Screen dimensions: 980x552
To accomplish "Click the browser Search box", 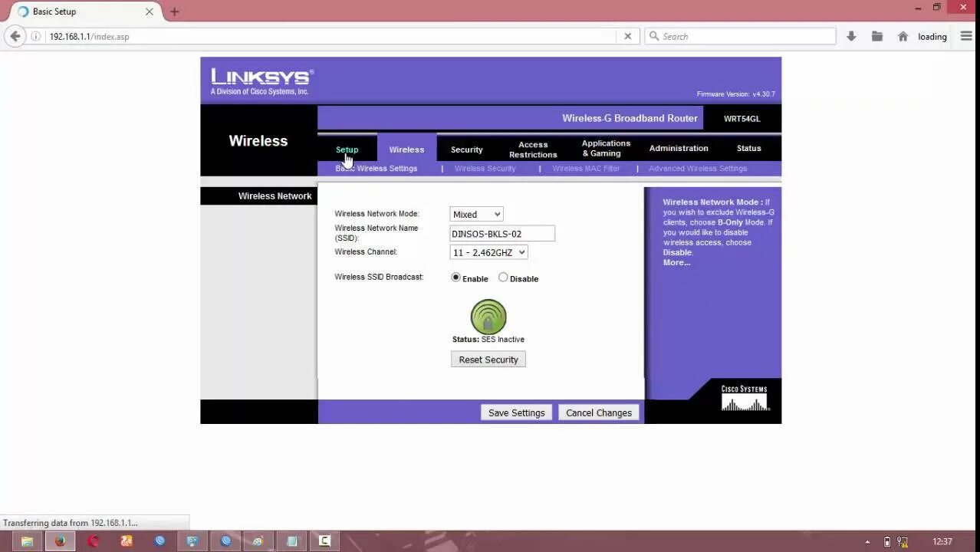I will pyautogui.click(x=740, y=36).
